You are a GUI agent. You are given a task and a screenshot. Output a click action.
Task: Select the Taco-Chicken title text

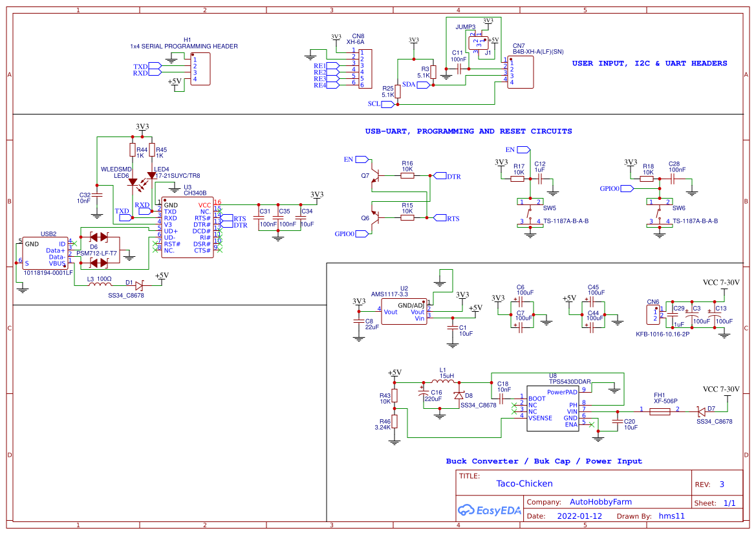[x=524, y=483]
